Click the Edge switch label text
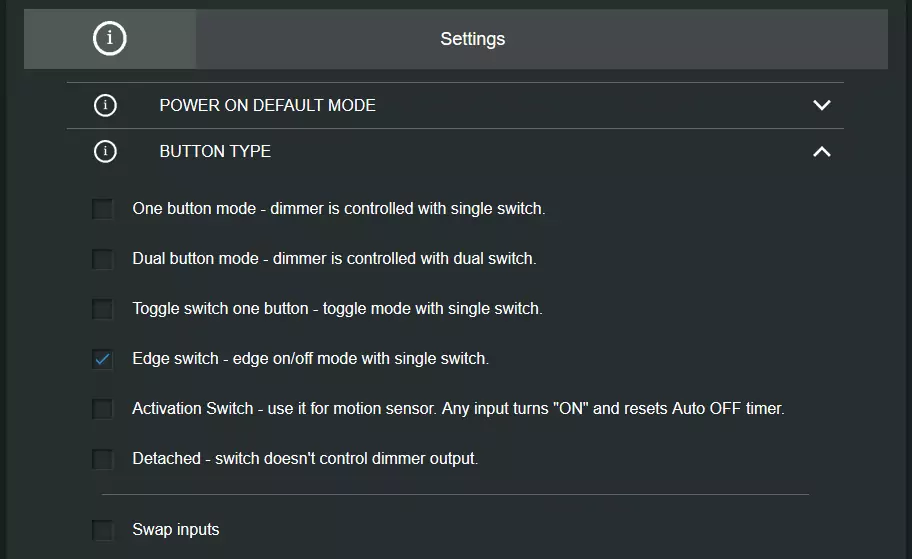The width and height of the screenshot is (912, 559). (311, 358)
